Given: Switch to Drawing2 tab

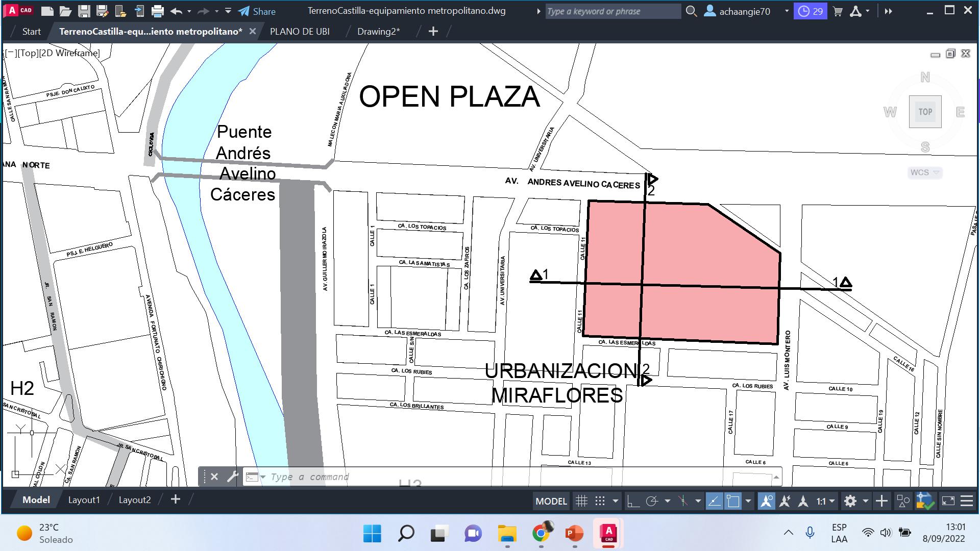Looking at the screenshot, I should [x=378, y=32].
